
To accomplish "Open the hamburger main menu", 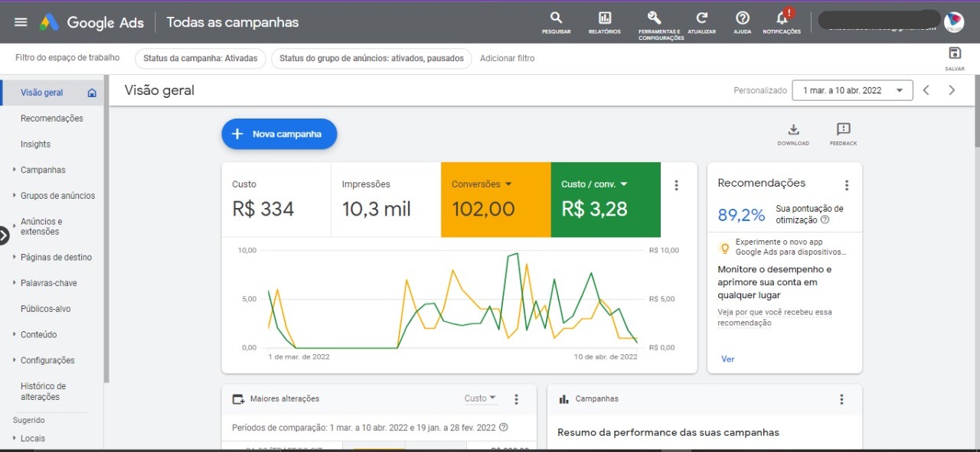I will [x=21, y=22].
